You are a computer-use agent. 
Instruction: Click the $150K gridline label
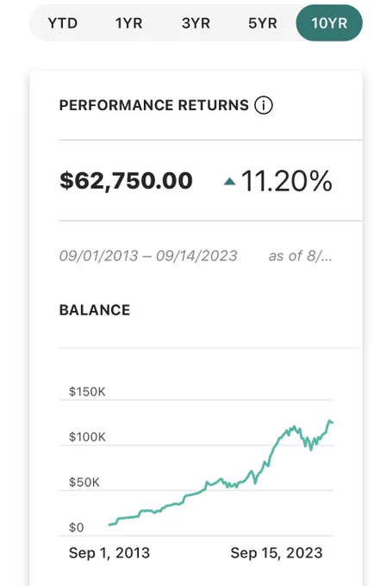point(87,391)
